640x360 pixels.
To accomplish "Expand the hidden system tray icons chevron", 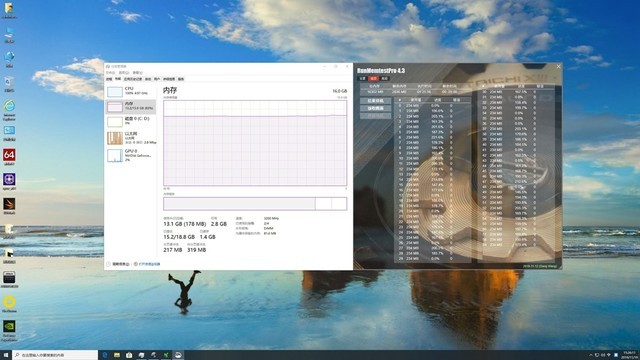I will coord(591,355).
